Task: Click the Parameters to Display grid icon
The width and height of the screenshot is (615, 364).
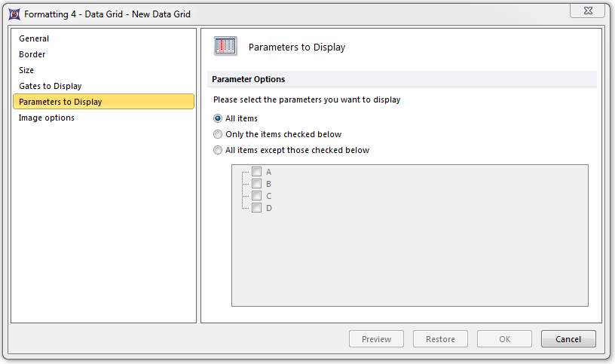Action: pos(225,47)
